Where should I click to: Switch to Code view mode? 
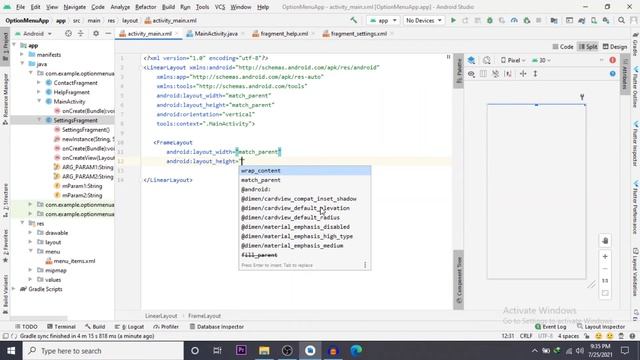(563, 47)
